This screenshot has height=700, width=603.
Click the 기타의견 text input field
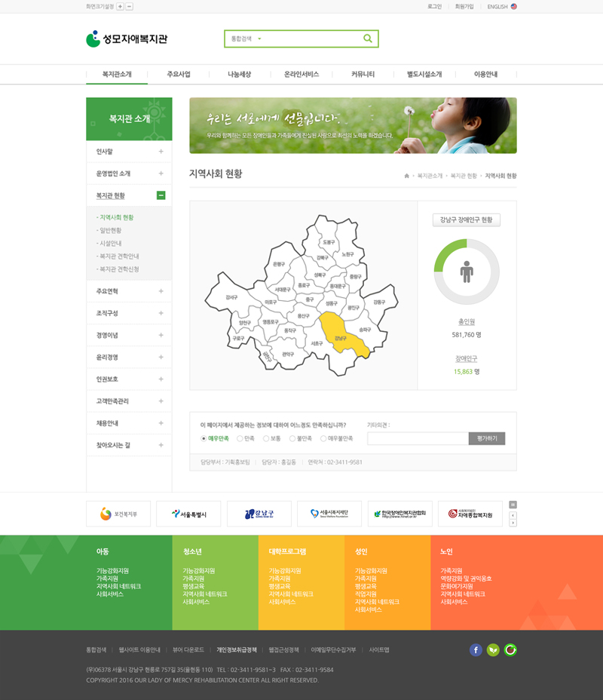[x=417, y=438]
